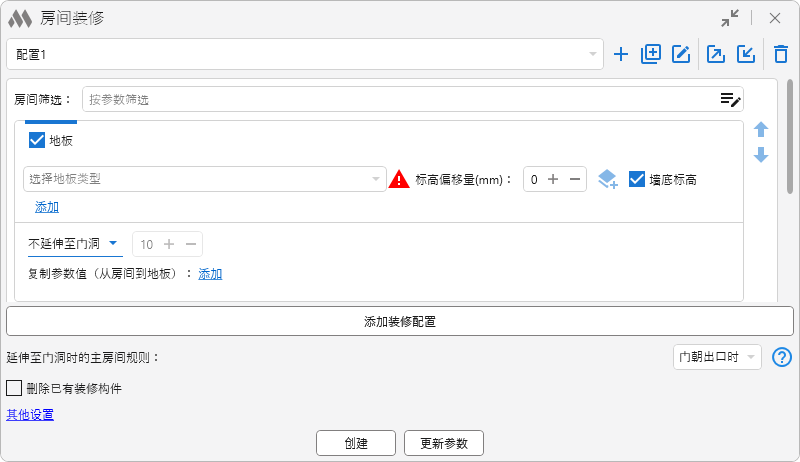This screenshot has height=462, width=800.
Task: Click the 按参数筛选 room filter field
Action: pyautogui.click(x=398, y=99)
